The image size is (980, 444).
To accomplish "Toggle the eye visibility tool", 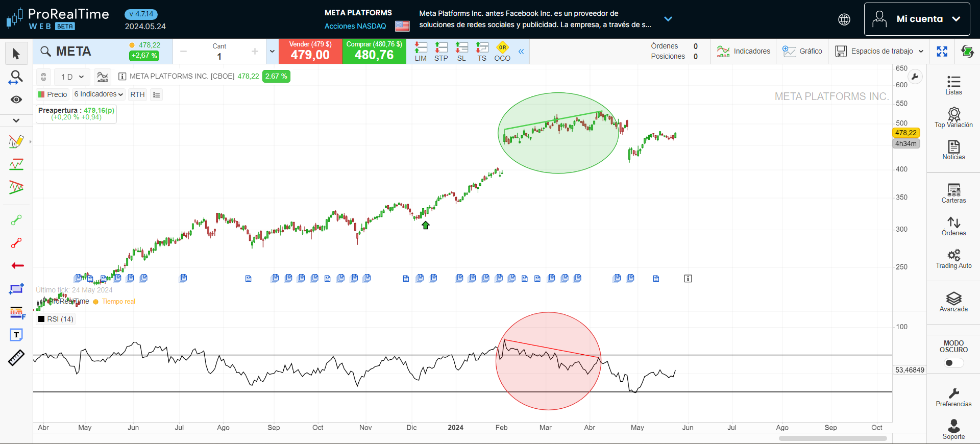I will click(x=16, y=100).
